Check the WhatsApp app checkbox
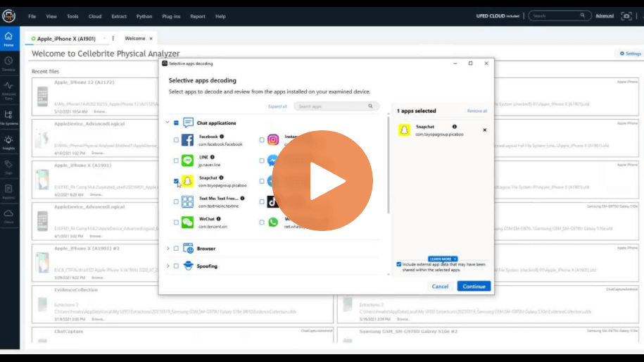The width and height of the screenshot is (644, 362). point(262,223)
